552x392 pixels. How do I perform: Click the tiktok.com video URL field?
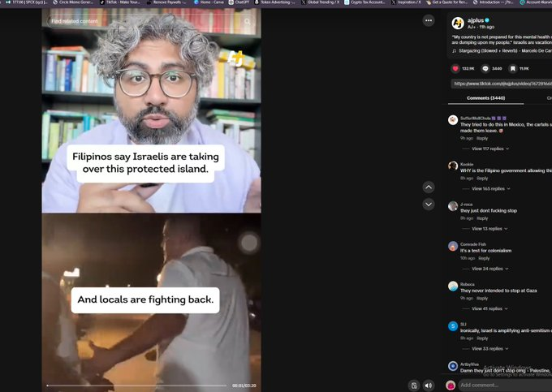pos(502,84)
